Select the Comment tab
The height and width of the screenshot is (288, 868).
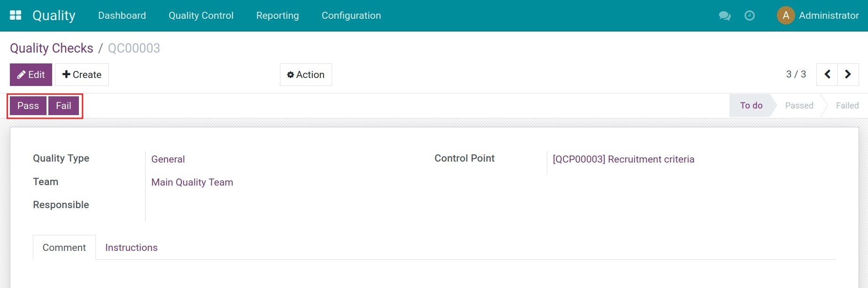(x=64, y=248)
